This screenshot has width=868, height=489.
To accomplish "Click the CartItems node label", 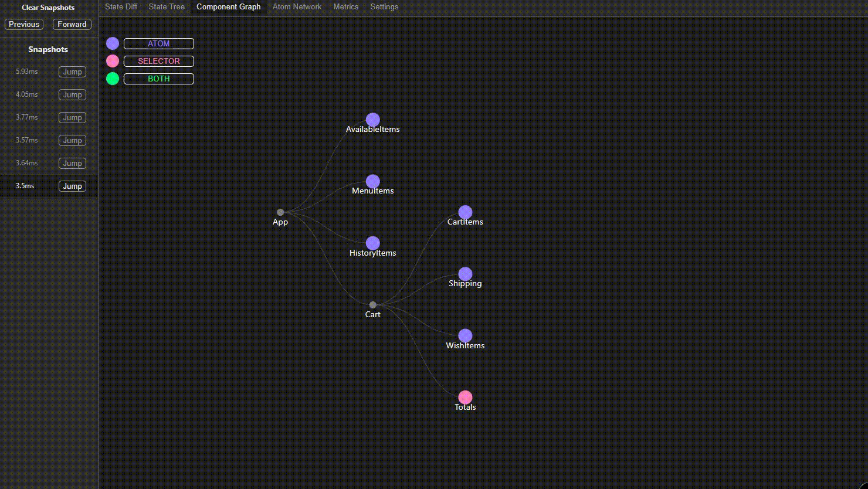I will point(465,222).
